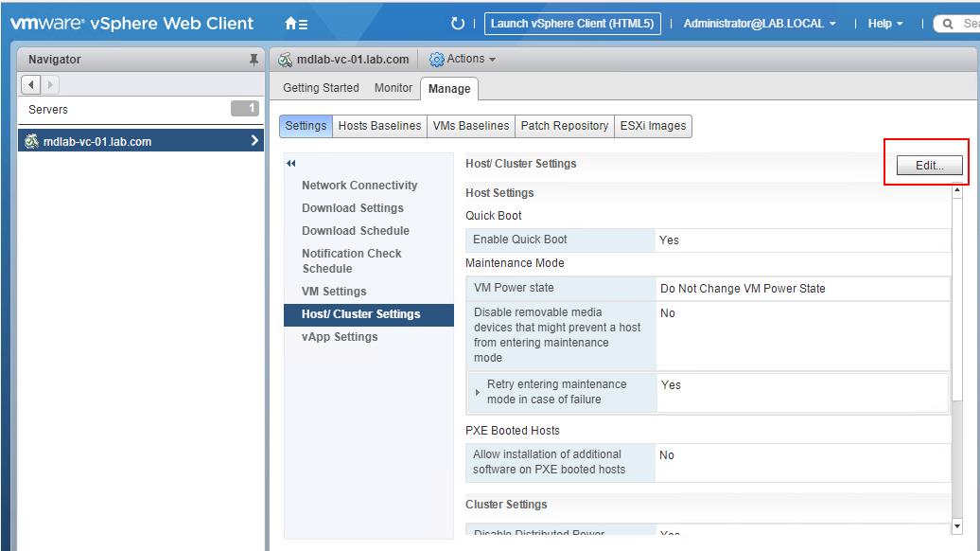This screenshot has height=551, width=980.
Task: Click Enable Quick Boot label
Action: (x=520, y=239)
